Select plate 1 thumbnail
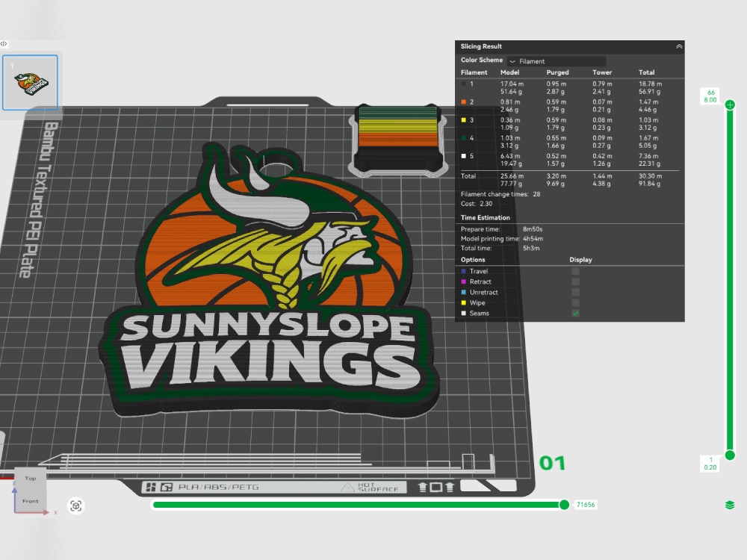The height and width of the screenshot is (560, 747). click(x=30, y=82)
